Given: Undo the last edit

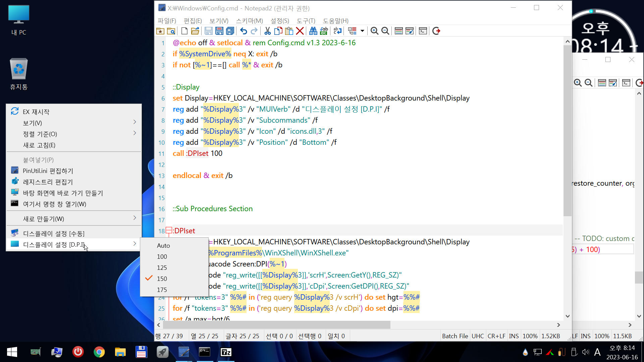Looking at the screenshot, I should 243,31.
